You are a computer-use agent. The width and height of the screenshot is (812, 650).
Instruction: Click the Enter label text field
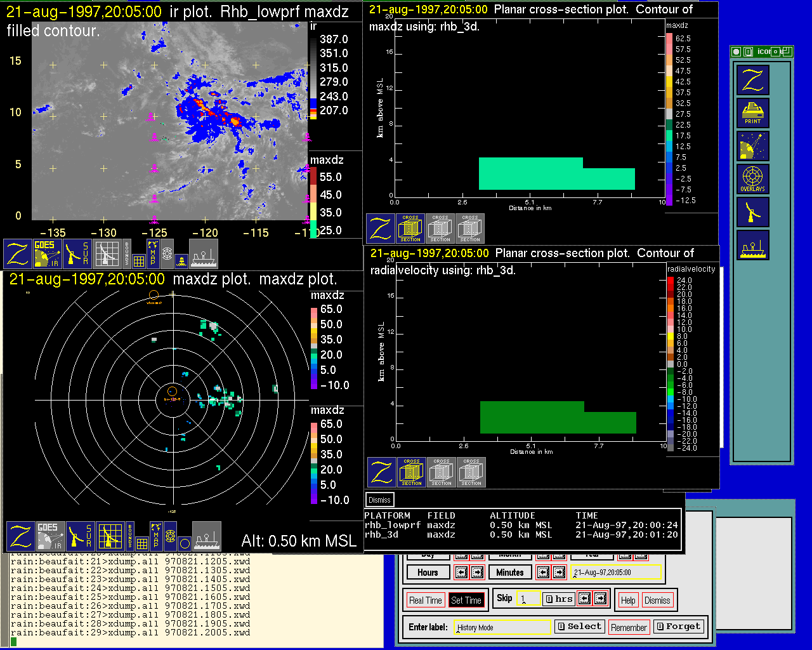[x=503, y=627]
